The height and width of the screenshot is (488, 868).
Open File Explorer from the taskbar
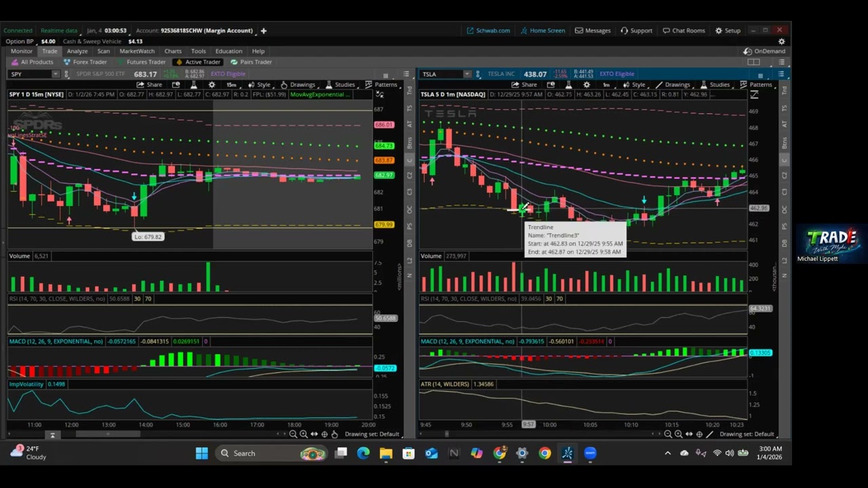[386, 453]
